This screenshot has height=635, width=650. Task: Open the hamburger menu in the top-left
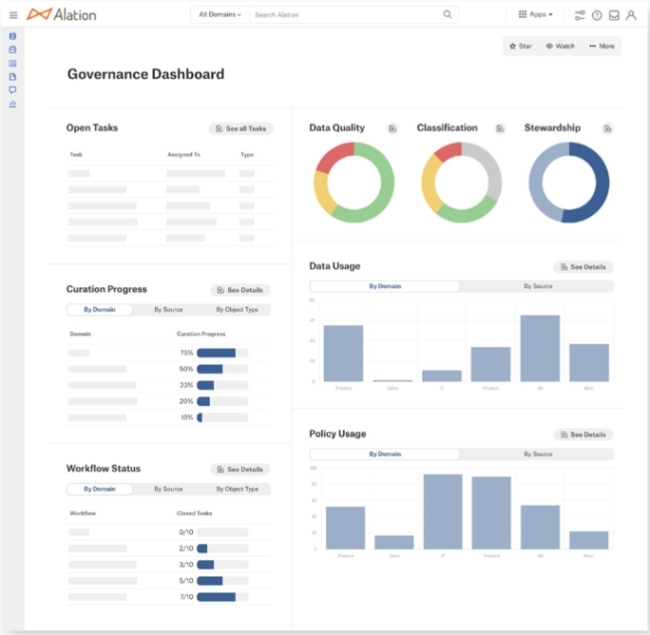(13, 15)
